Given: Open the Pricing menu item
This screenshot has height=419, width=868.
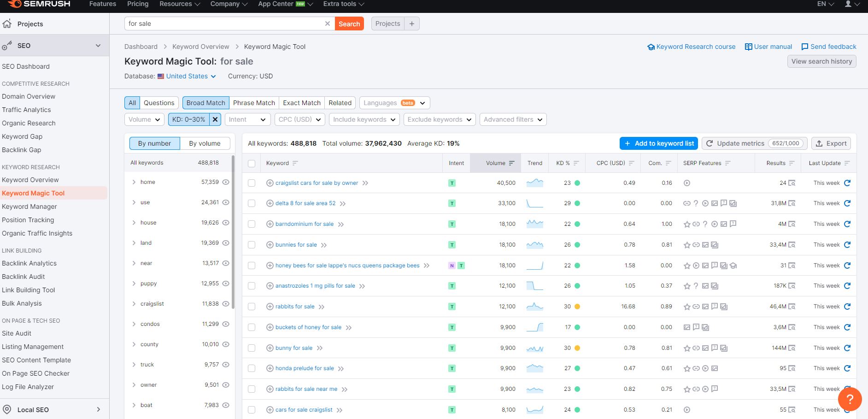Looking at the screenshot, I should [138, 4].
